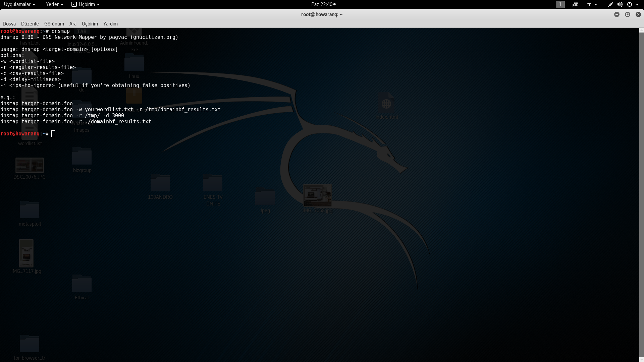
Task: Click the '-i <ips-to-ignore>' option line
Action: [95, 85]
